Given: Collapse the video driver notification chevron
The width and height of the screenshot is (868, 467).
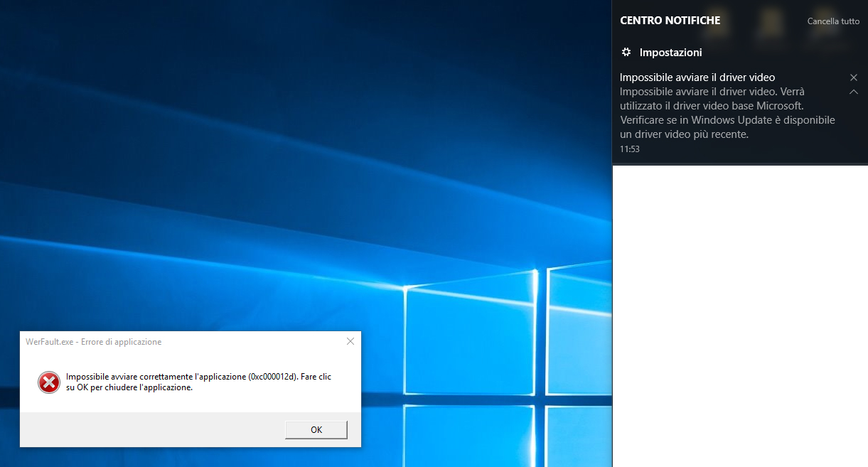Looking at the screenshot, I should tap(854, 92).
